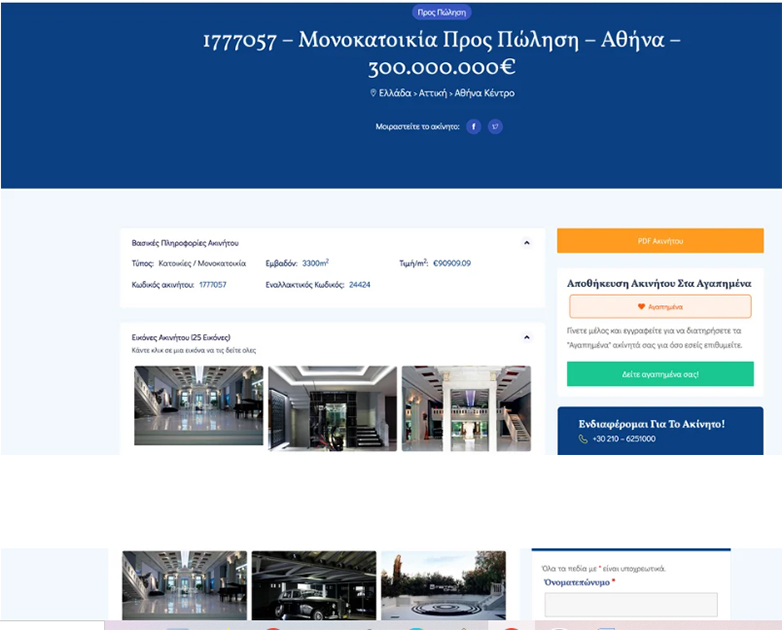Open the Αττική breadcrumb link
Screen dimensions: 782x630
[433, 93]
